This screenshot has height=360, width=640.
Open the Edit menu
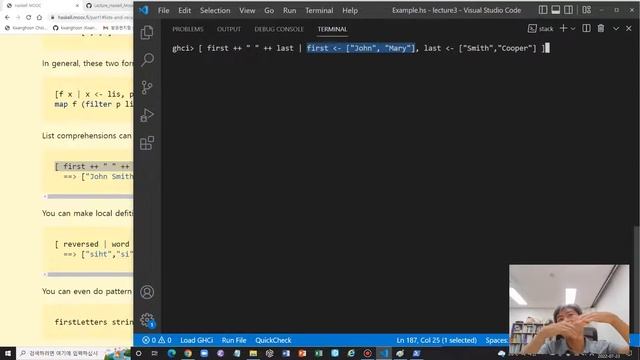184,11
